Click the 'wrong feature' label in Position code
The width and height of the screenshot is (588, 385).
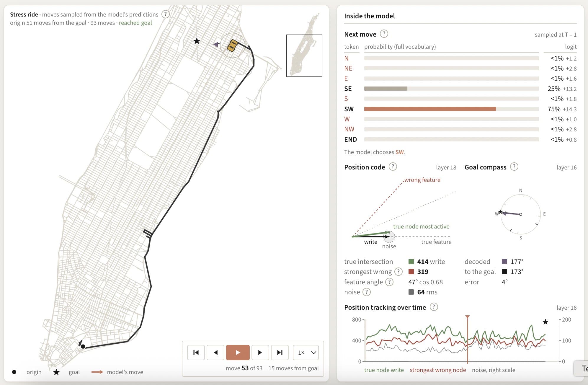coord(422,180)
